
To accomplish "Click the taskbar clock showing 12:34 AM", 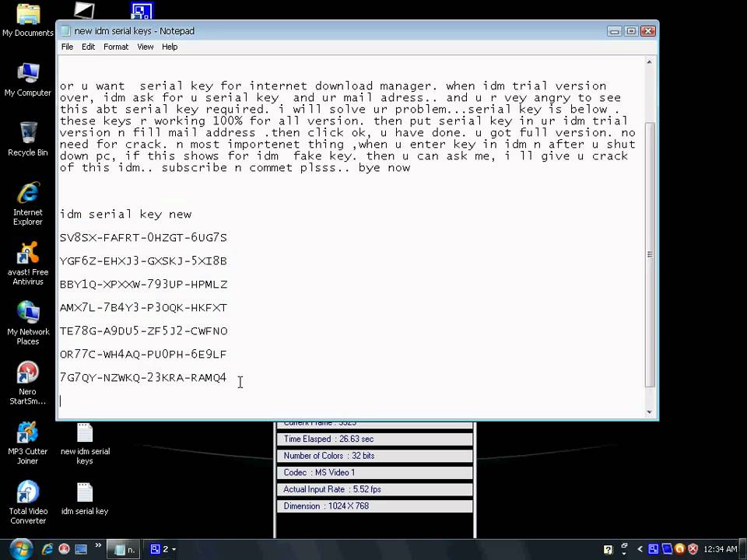I will pos(720,550).
